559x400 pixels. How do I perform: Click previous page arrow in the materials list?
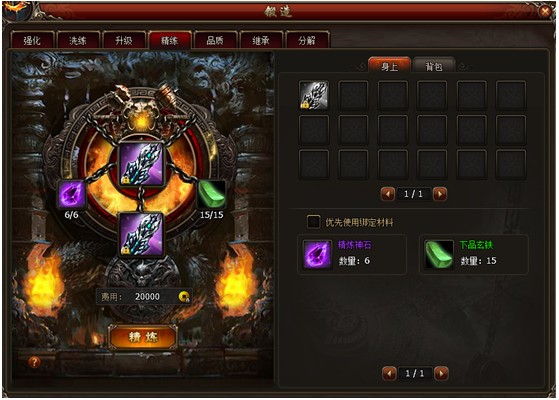[389, 373]
